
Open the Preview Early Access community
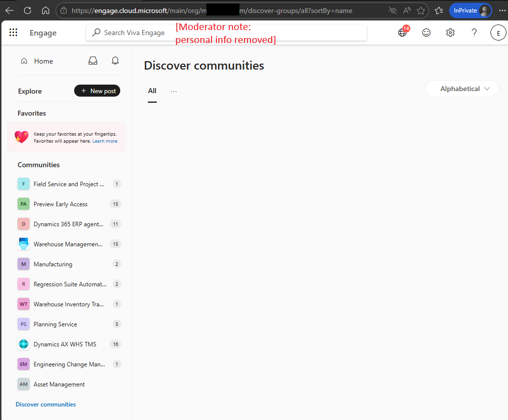69,204
